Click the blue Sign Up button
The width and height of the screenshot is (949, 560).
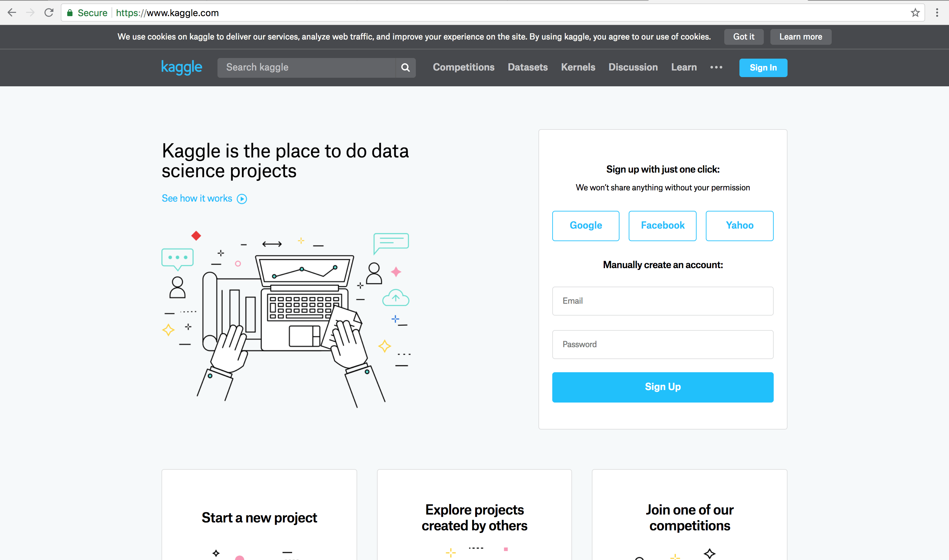(x=663, y=387)
